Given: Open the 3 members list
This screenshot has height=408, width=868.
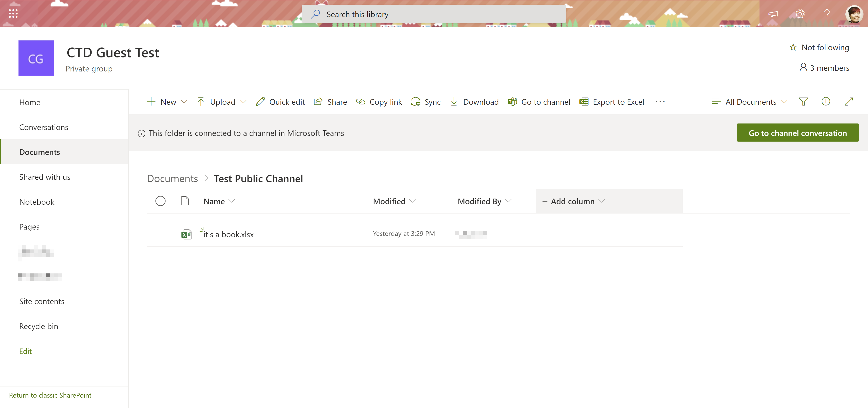Looking at the screenshot, I should coord(824,68).
